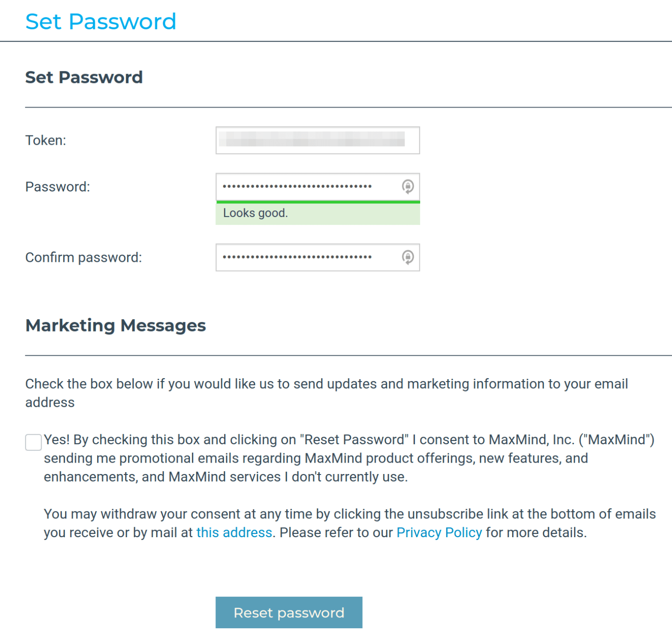This screenshot has width=672, height=632.
Task: Click inside the Password input field
Action: [307, 187]
